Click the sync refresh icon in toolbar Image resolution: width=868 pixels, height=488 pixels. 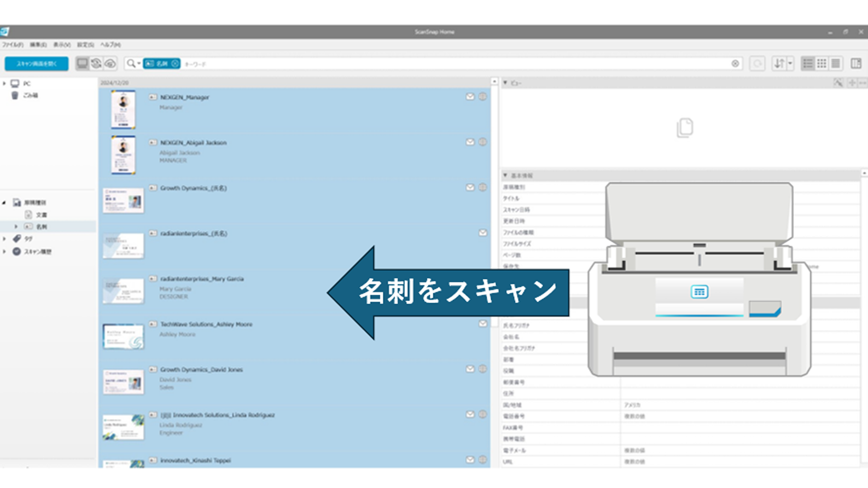tap(96, 63)
